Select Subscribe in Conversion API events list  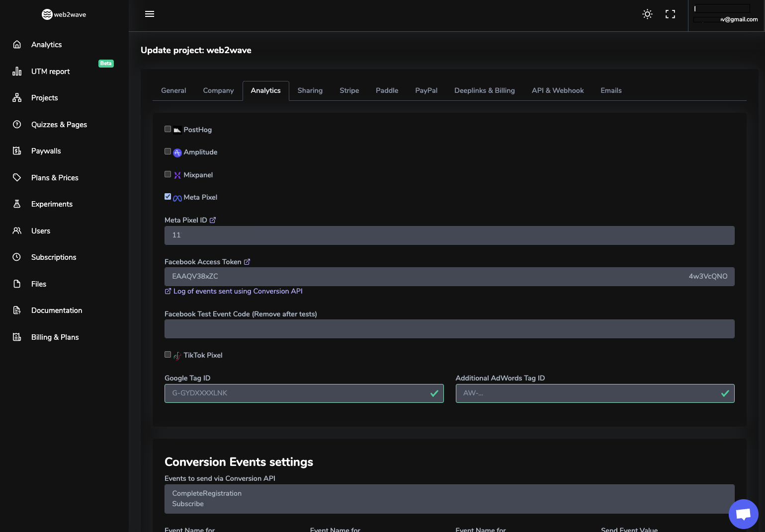(188, 504)
